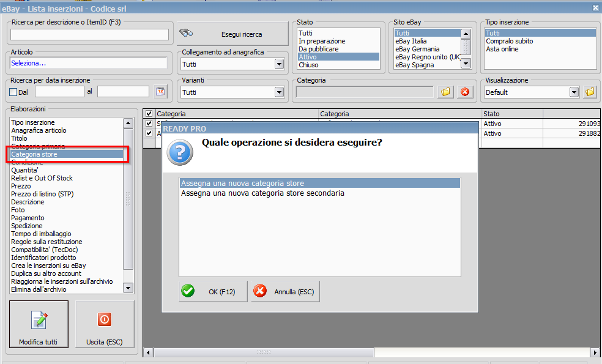Open the Collegamento ad anagrafica dropdown
The width and height of the screenshot is (602, 364).
pos(279,64)
